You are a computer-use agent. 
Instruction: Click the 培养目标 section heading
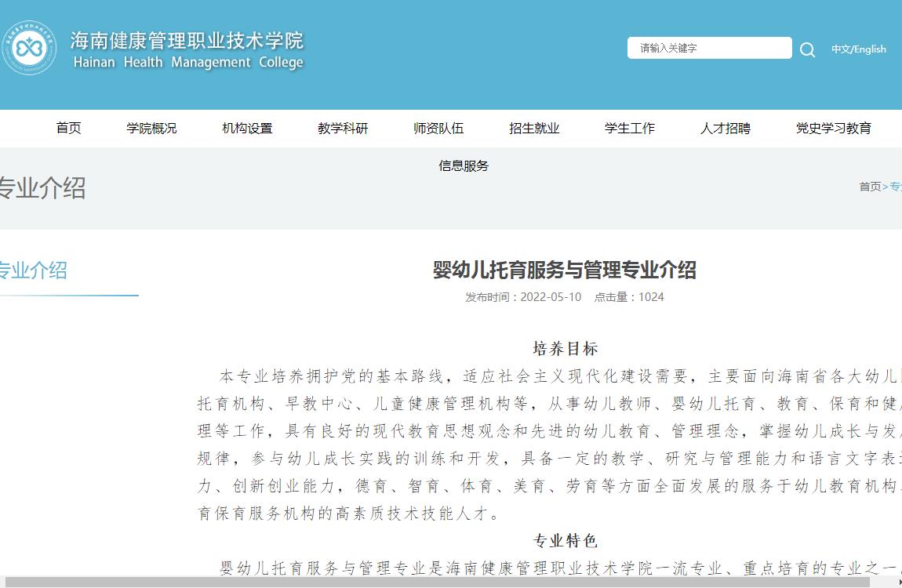point(565,348)
